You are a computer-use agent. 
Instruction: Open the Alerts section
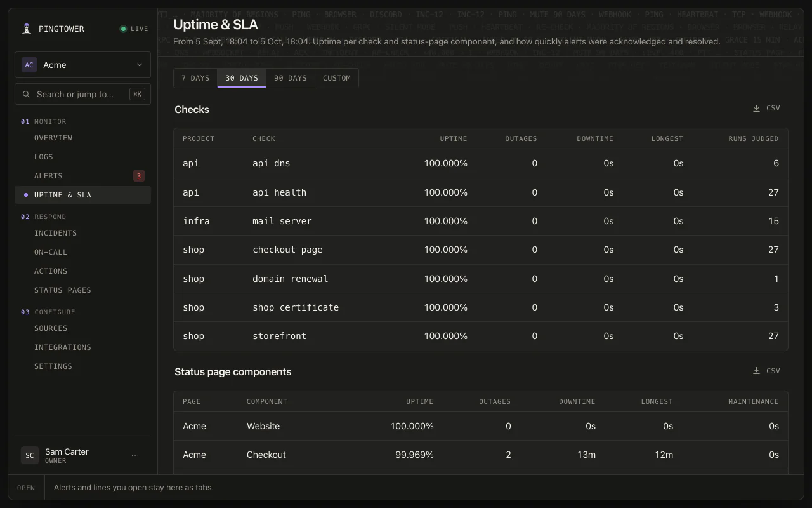tap(82, 176)
